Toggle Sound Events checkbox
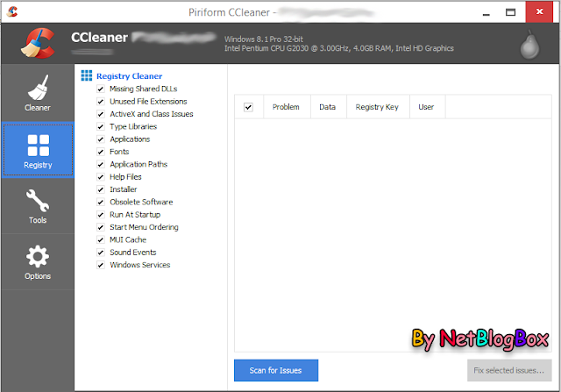 coord(101,253)
